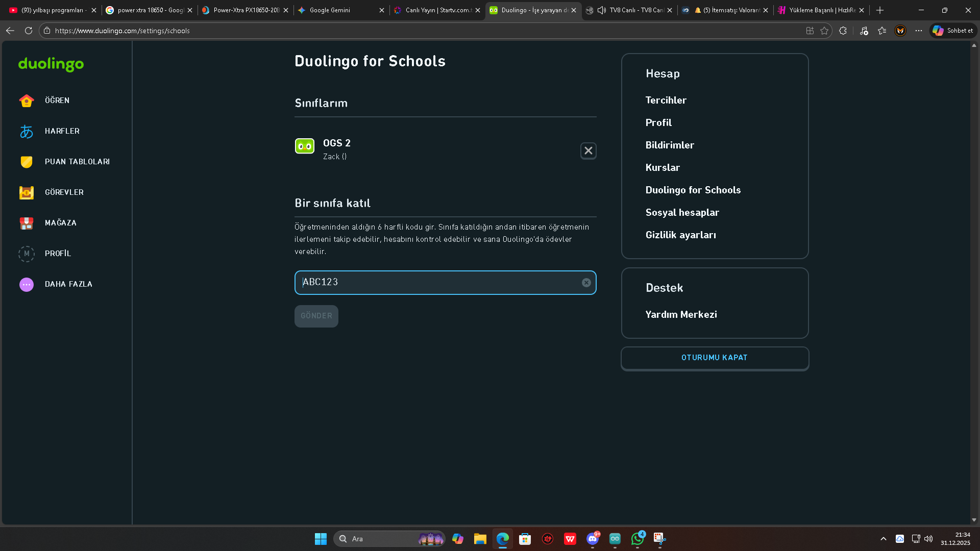Clear the class code field with its X icon
The image size is (980, 551).
(x=586, y=283)
